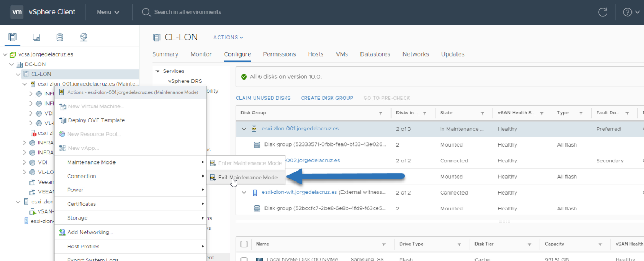Open the Storage inventory view
This screenshot has width=644, height=261.
tap(59, 38)
